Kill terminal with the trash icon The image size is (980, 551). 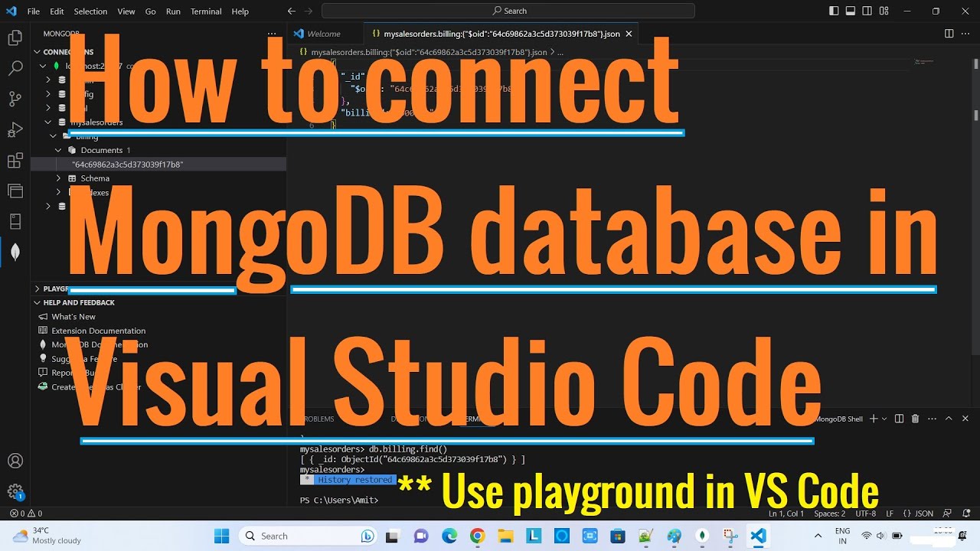pyautogui.click(x=916, y=419)
